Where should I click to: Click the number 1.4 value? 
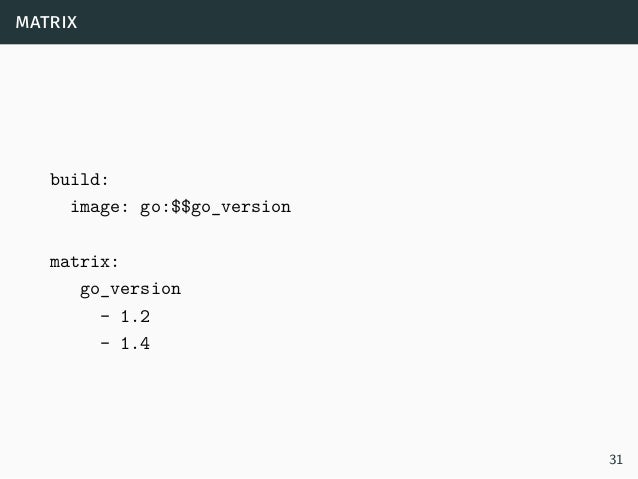tap(135, 343)
